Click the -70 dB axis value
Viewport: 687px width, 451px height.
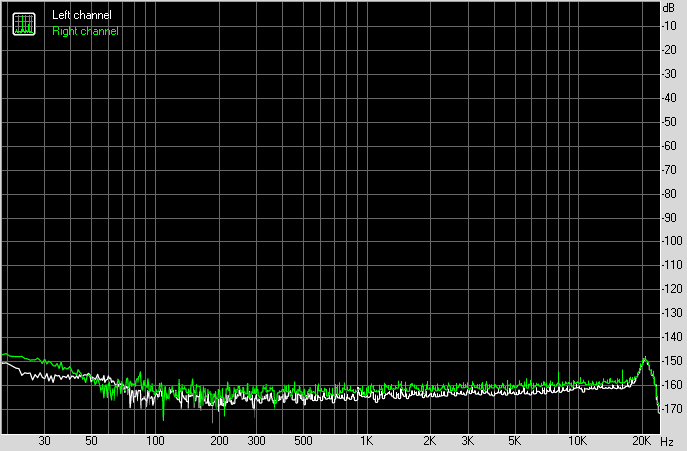(x=669, y=170)
